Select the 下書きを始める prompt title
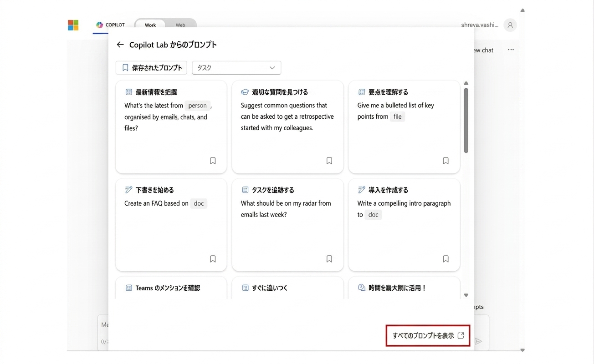 tap(155, 190)
